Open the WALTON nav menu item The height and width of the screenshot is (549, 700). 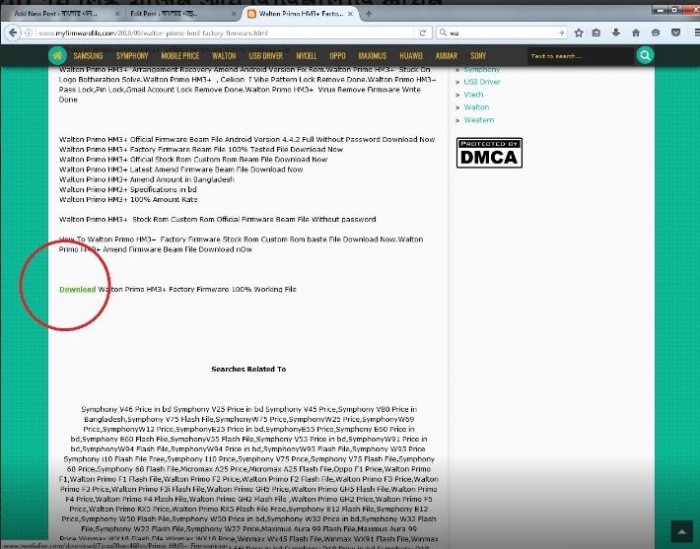click(224, 56)
